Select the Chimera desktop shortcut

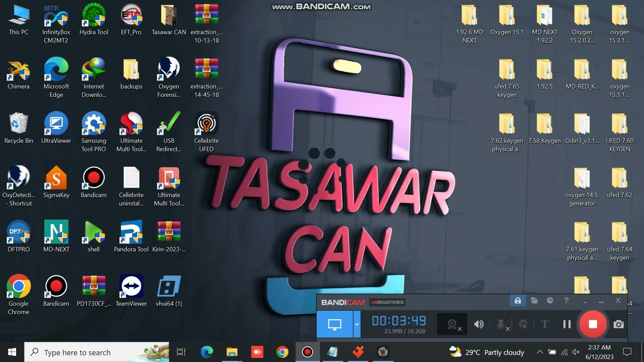pos(19,74)
